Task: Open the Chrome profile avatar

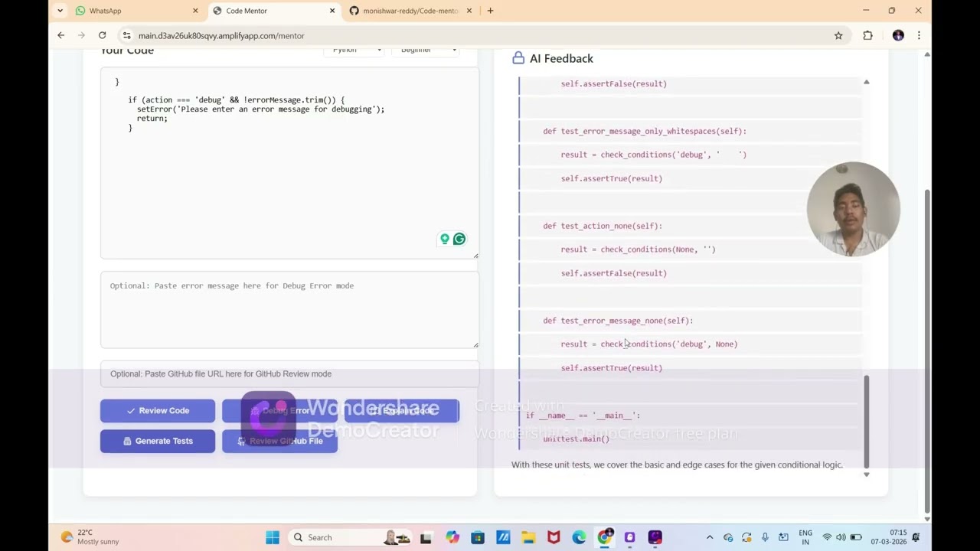Action: pos(898,35)
